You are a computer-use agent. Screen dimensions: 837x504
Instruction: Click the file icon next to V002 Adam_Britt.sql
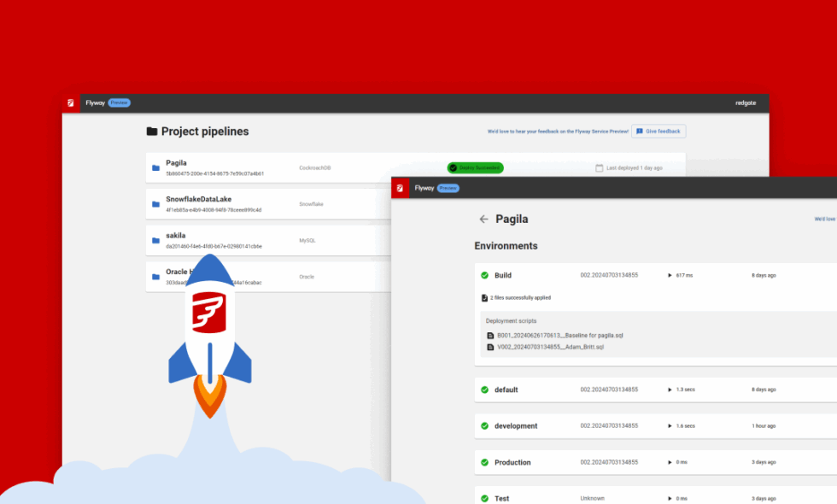pyautogui.click(x=489, y=348)
